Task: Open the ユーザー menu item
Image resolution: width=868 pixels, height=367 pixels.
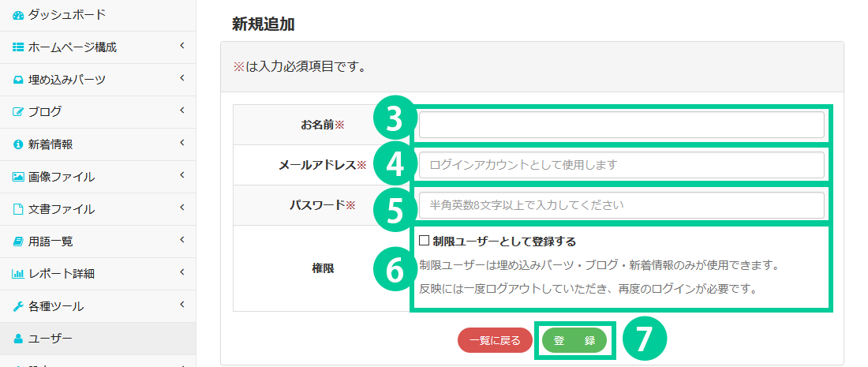Action: pyautogui.click(x=51, y=339)
